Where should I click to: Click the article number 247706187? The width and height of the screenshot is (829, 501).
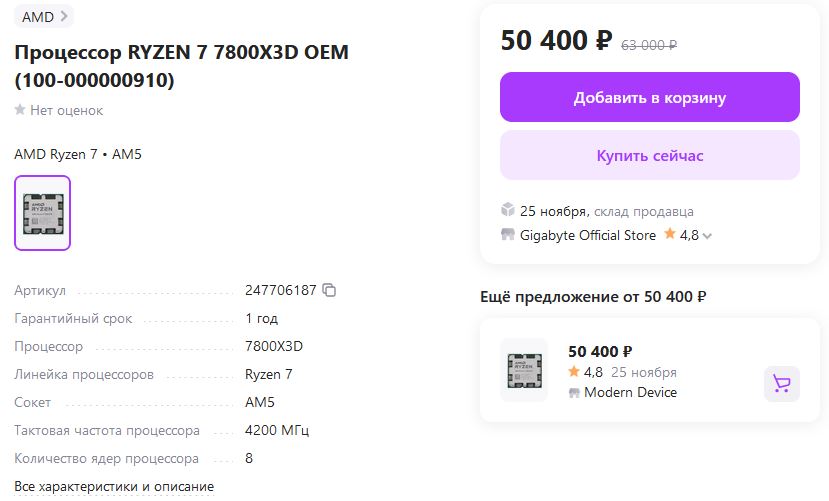pyautogui.click(x=280, y=291)
